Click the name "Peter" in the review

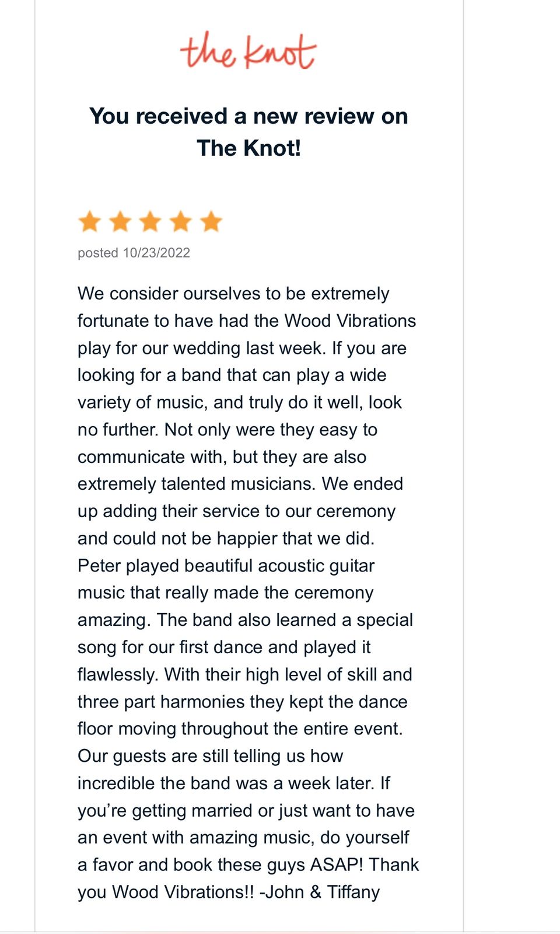99,566
